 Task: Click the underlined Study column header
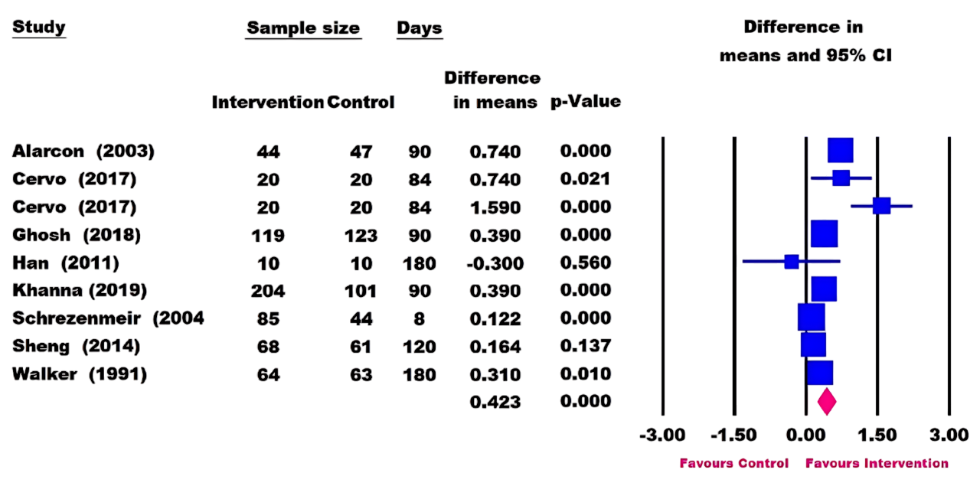tap(39, 28)
